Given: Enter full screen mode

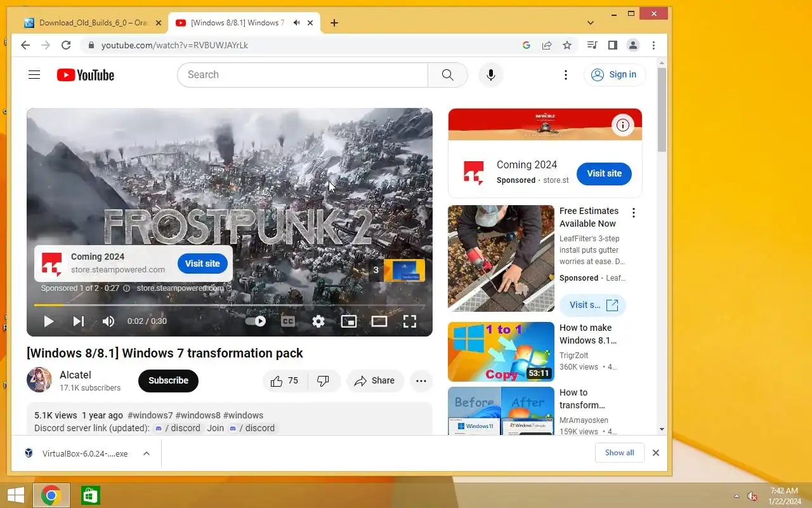Looking at the screenshot, I should tap(410, 321).
